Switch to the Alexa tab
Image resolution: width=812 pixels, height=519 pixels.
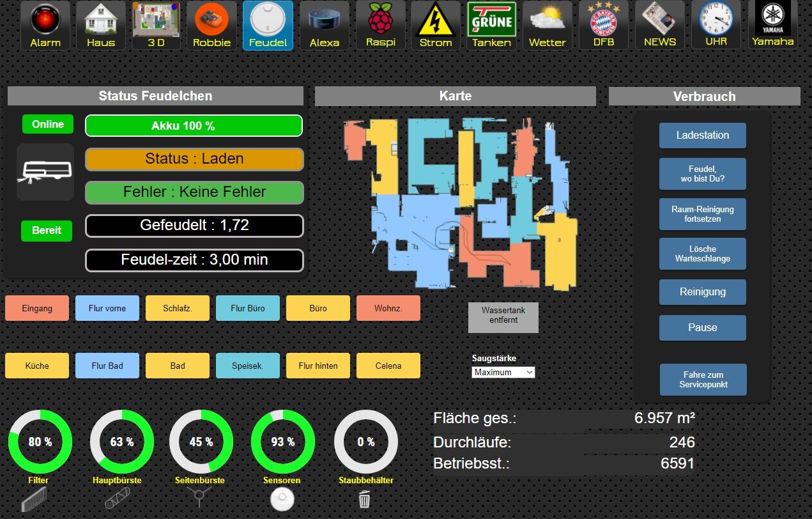pos(325,26)
